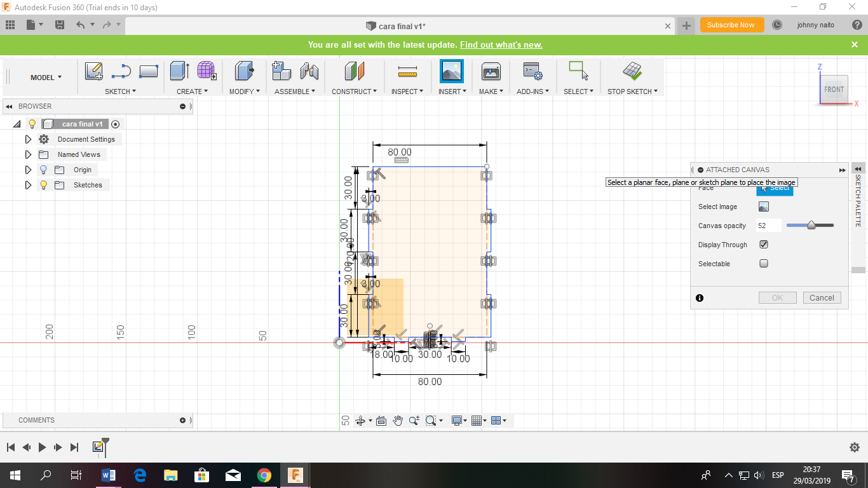
Task: Toggle the Origin folder light bulb
Action: point(43,170)
